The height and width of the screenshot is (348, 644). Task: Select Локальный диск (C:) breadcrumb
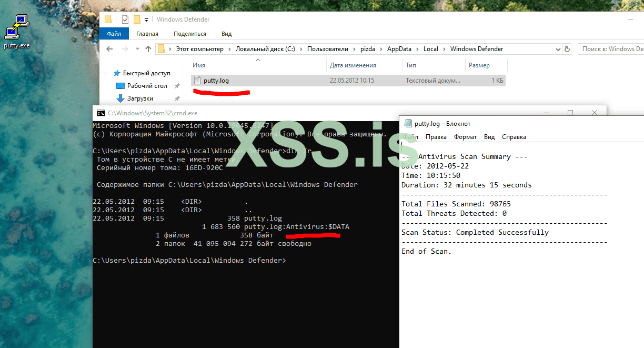click(x=265, y=49)
